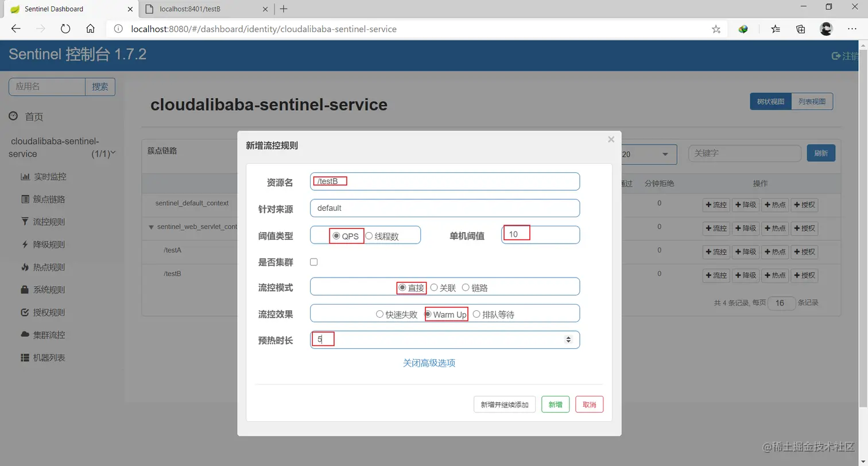Viewport: 868px width, 466px height.
Task: Close the 新增流控规则 dialog with X
Action: 611,140
